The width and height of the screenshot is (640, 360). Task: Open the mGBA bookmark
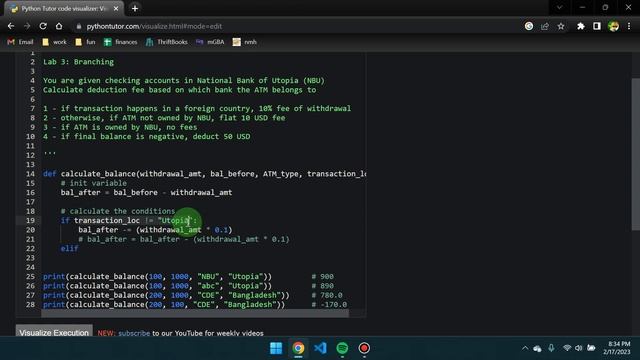210,42
